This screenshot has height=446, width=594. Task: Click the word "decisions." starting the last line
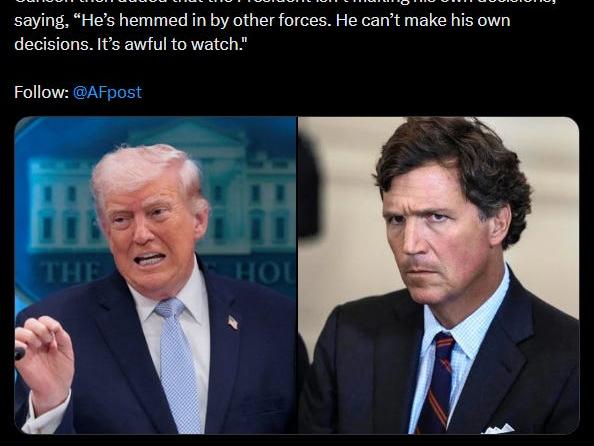(x=54, y=44)
